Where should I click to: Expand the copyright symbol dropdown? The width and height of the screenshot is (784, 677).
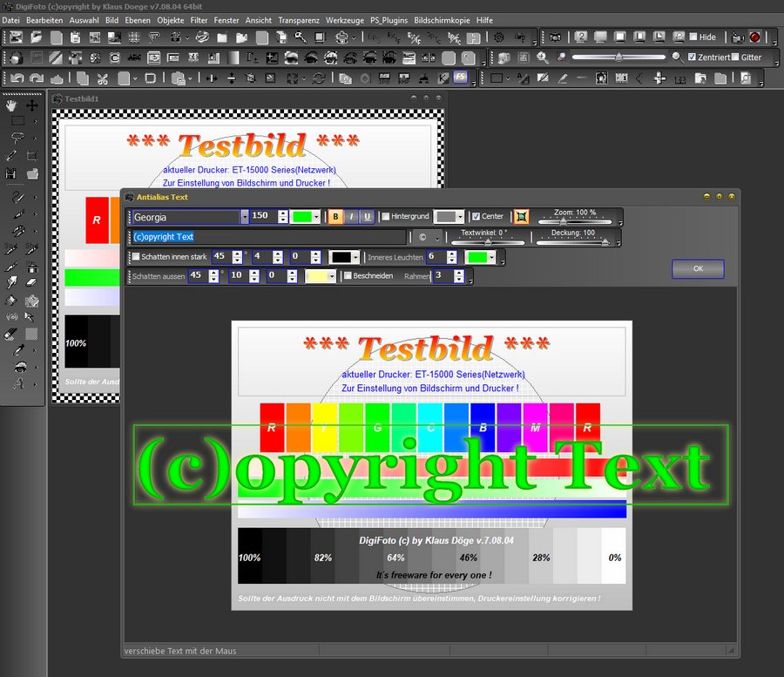(437, 237)
